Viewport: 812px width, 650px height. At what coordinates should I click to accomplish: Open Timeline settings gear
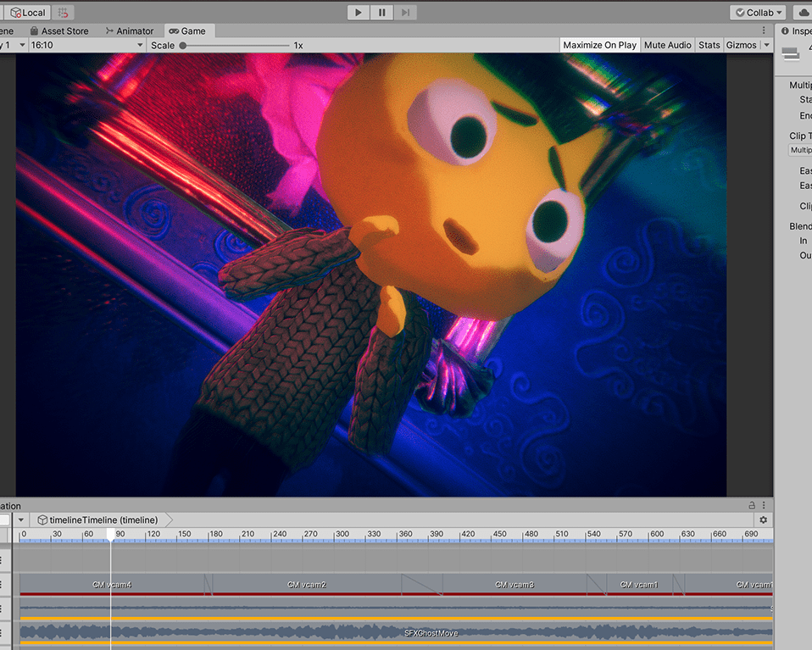(764, 519)
